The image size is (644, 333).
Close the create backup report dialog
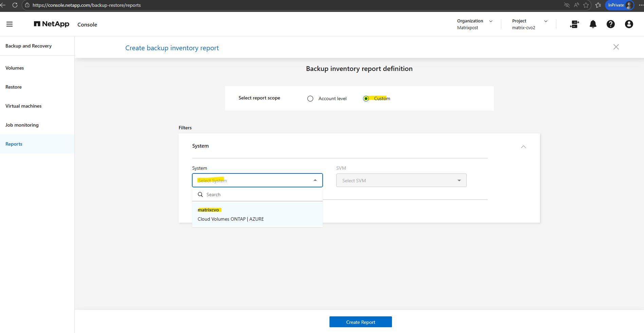click(x=616, y=47)
